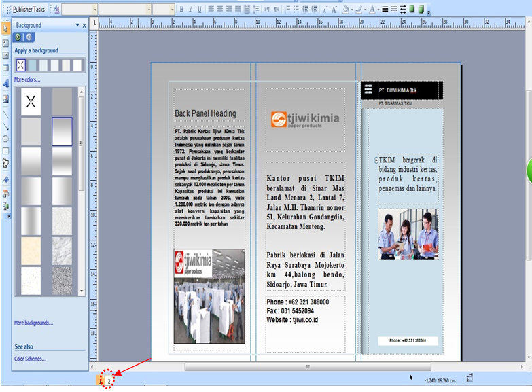Open the Font Color dropdown arrow

pos(378,10)
